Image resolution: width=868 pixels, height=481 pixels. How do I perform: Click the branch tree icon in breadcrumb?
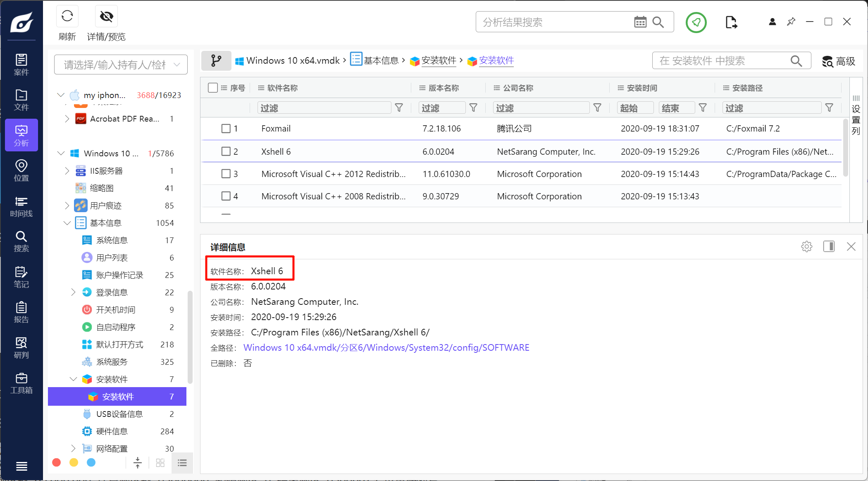[x=216, y=61]
